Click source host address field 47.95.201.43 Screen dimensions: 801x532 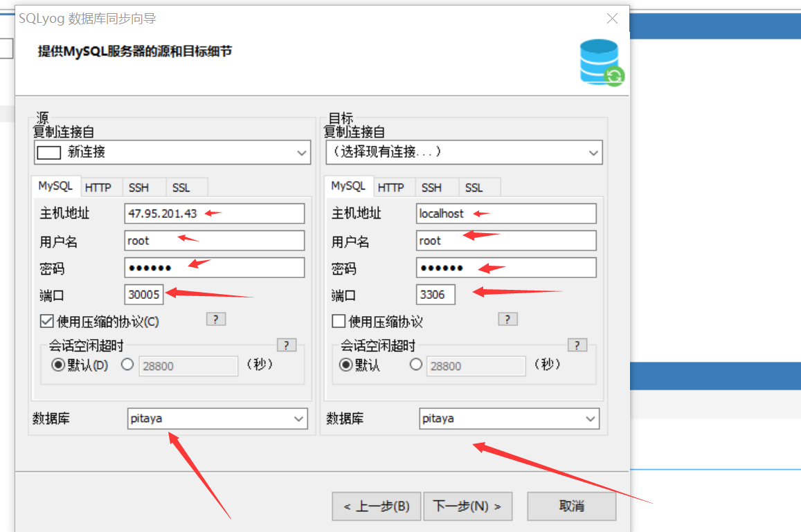tap(215, 213)
